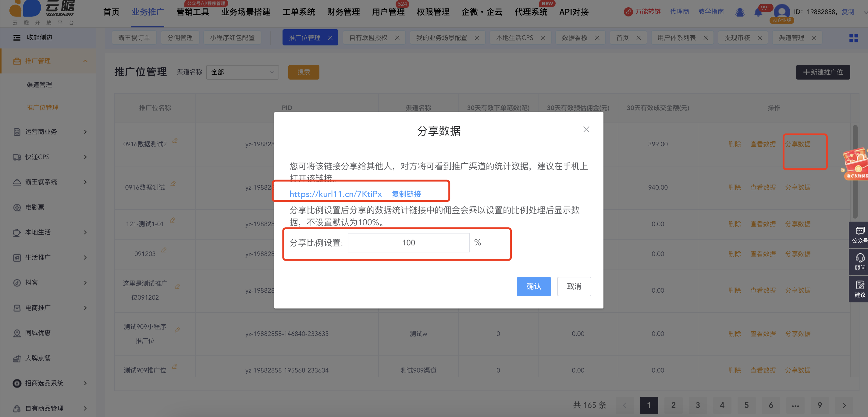Open the 公众号 floating side widget
Viewport: 868px width, 417px height.
tap(859, 235)
